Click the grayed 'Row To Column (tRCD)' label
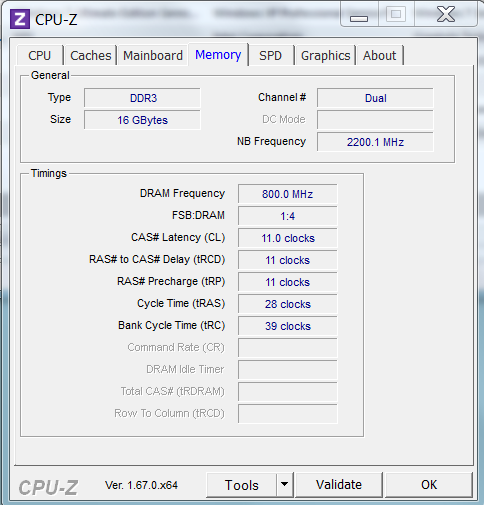 point(169,413)
